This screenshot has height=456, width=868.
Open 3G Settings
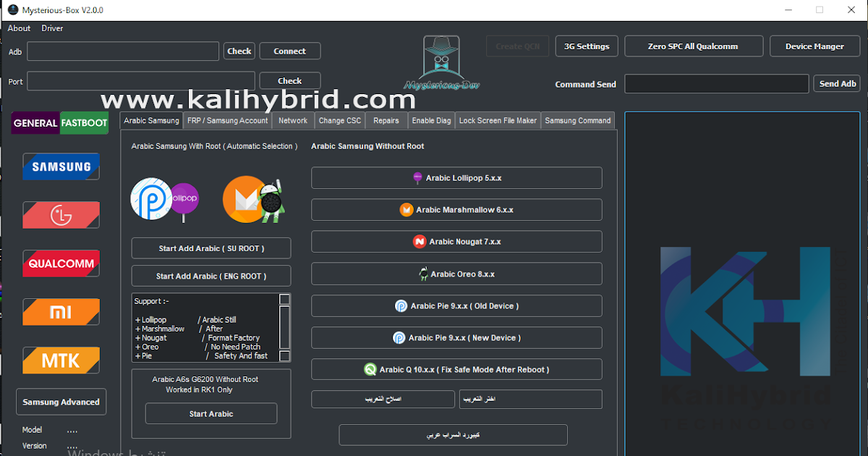(x=587, y=46)
